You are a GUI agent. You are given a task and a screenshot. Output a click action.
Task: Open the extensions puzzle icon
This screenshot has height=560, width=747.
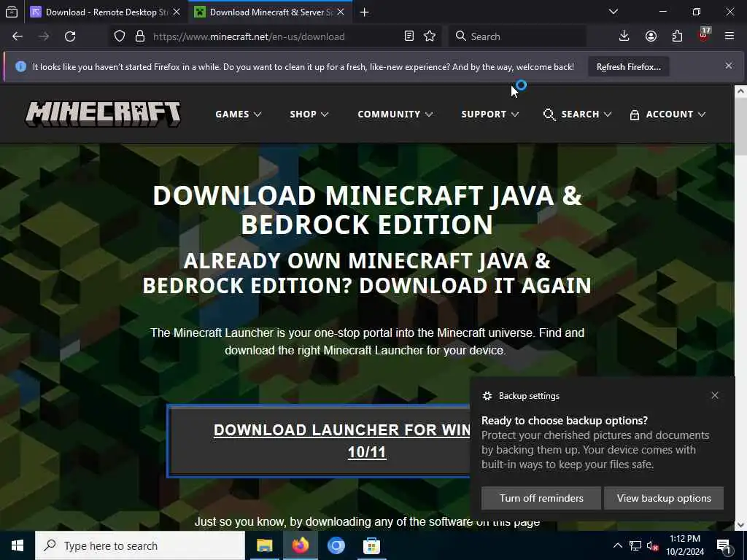[x=677, y=36]
